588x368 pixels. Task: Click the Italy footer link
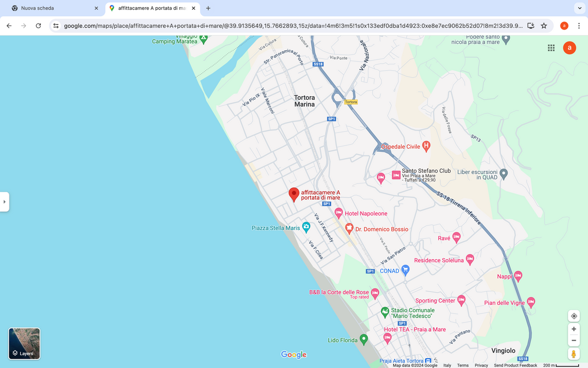447,365
